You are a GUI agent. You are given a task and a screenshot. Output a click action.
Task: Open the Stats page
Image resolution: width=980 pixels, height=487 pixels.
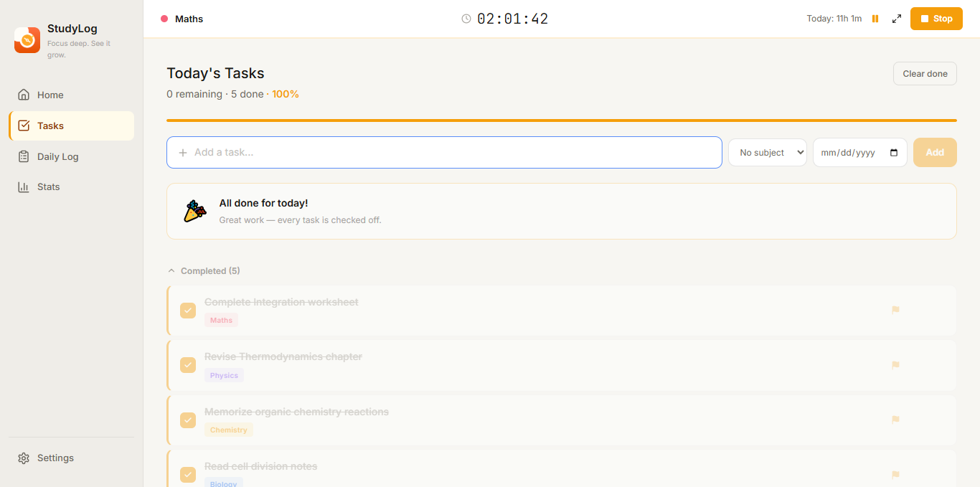[71, 186]
